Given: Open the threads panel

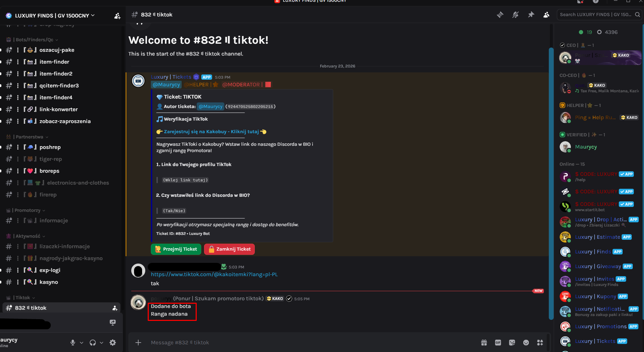Looking at the screenshot, I should pyautogui.click(x=500, y=15).
